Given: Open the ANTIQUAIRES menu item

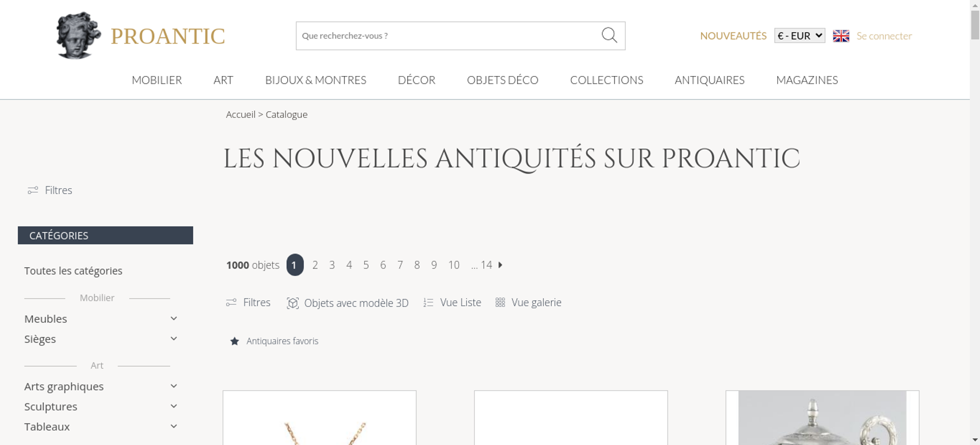Looking at the screenshot, I should [x=710, y=80].
